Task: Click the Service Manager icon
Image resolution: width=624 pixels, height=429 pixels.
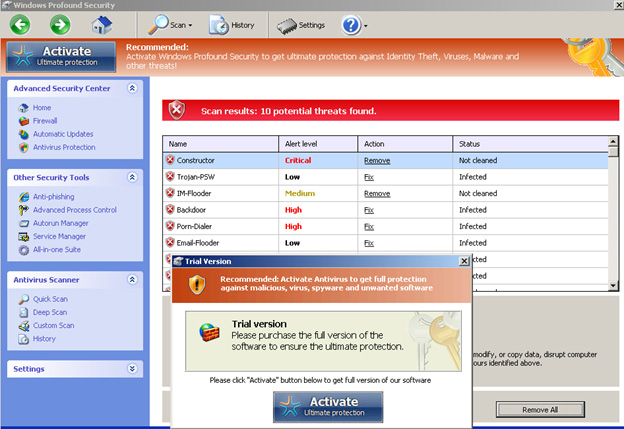Action: coord(24,237)
